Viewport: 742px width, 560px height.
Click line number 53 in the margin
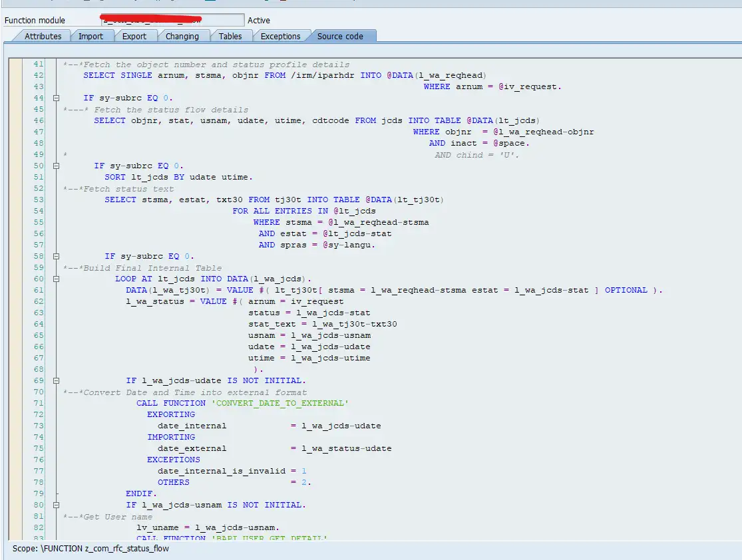click(38, 200)
